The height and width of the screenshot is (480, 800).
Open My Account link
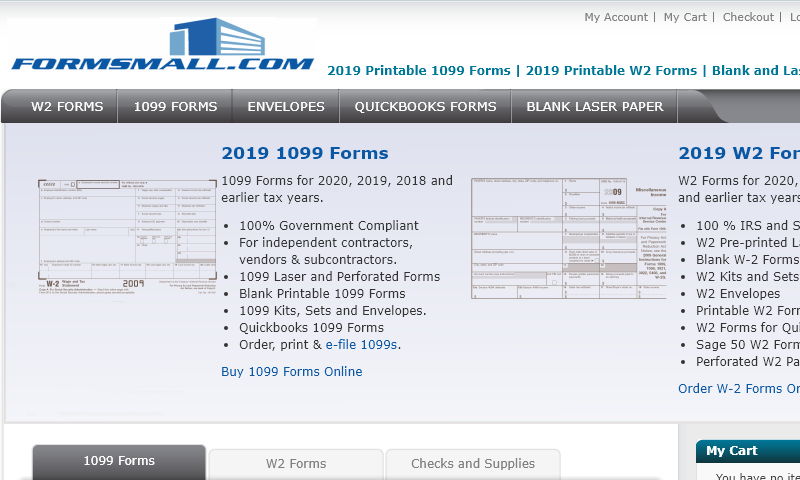point(616,17)
